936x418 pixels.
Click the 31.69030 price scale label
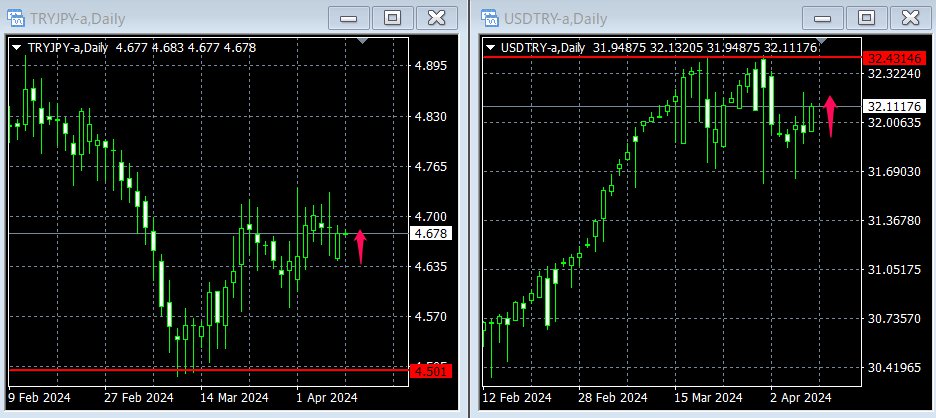point(894,172)
